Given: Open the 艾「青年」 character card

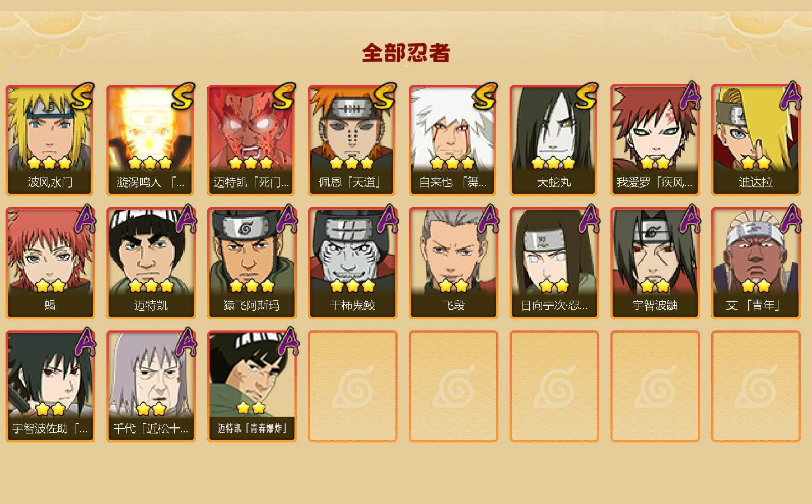Looking at the screenshot, I should 756,263.
